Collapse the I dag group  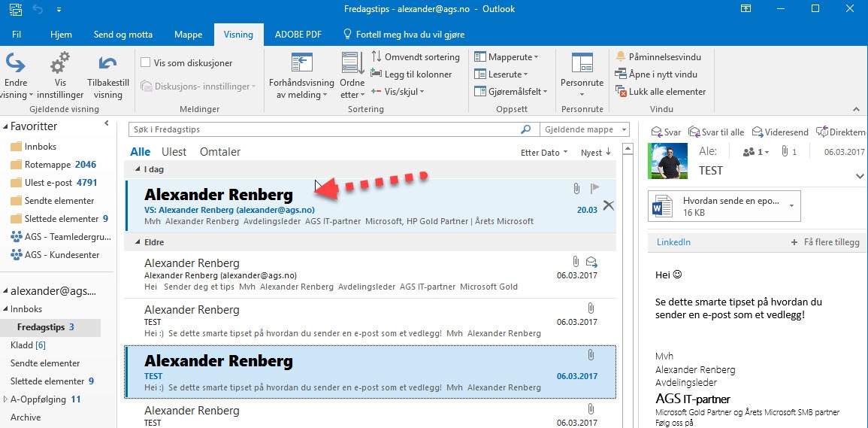pos(138,169)
